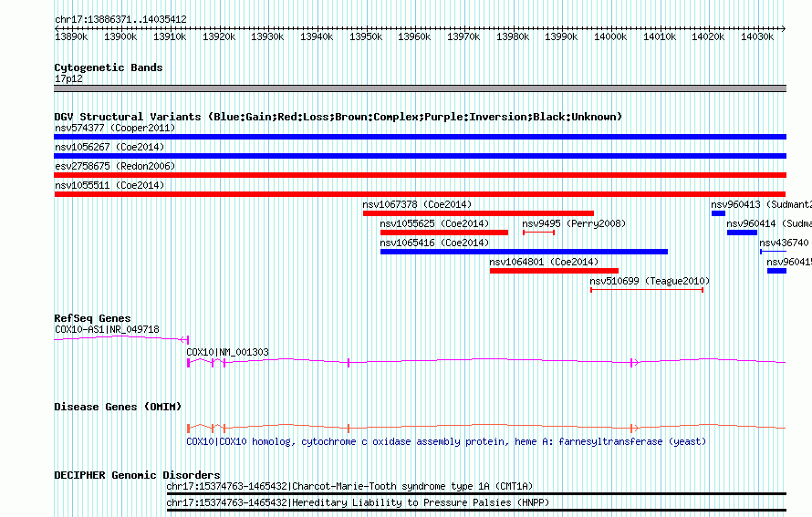
Task: Open the nsv510699 (Teague2010) thin red variant
Action: click(x=647, y=290)
